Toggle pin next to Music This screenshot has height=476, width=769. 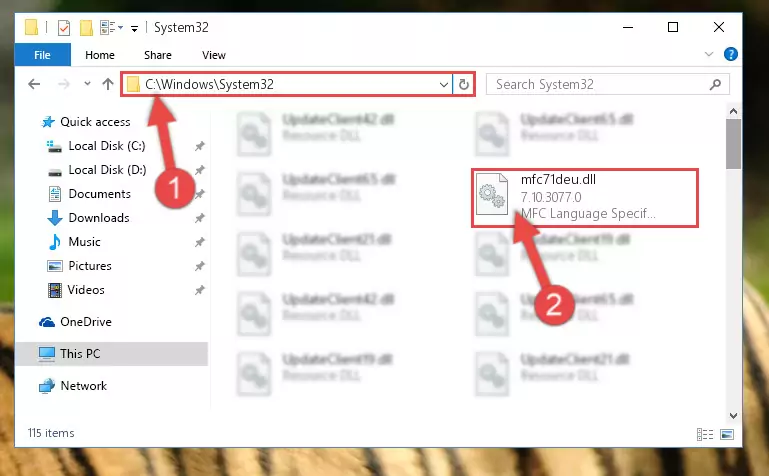[x=199, y=242]
